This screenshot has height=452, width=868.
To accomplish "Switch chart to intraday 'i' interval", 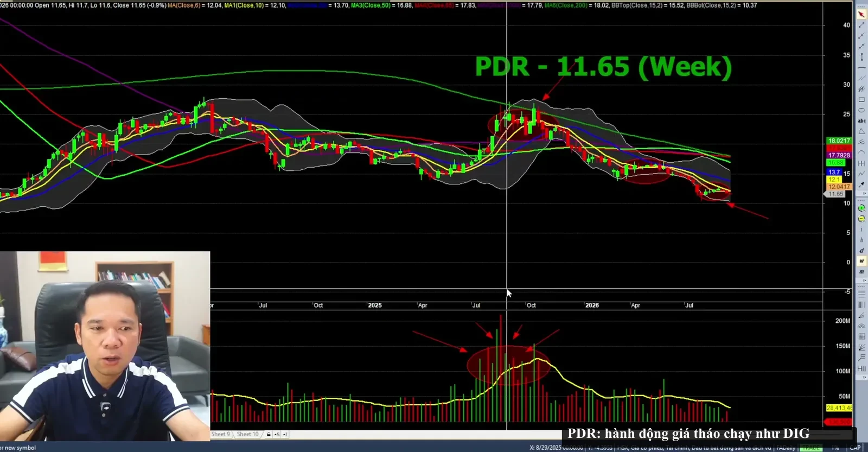I will coord(861,230).
